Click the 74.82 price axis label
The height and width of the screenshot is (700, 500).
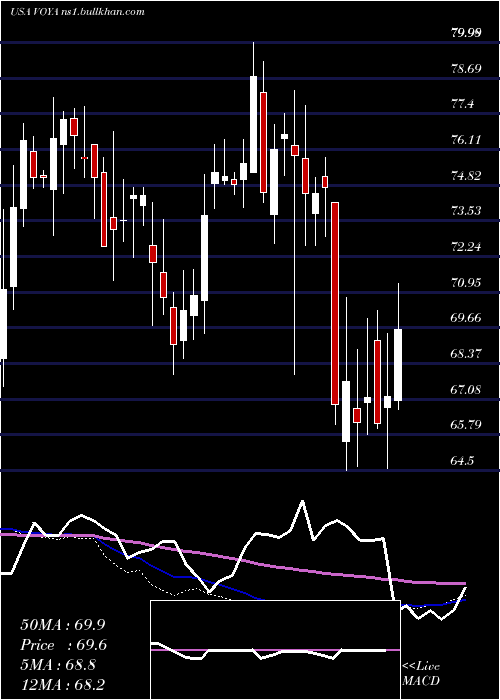(467, 175)
